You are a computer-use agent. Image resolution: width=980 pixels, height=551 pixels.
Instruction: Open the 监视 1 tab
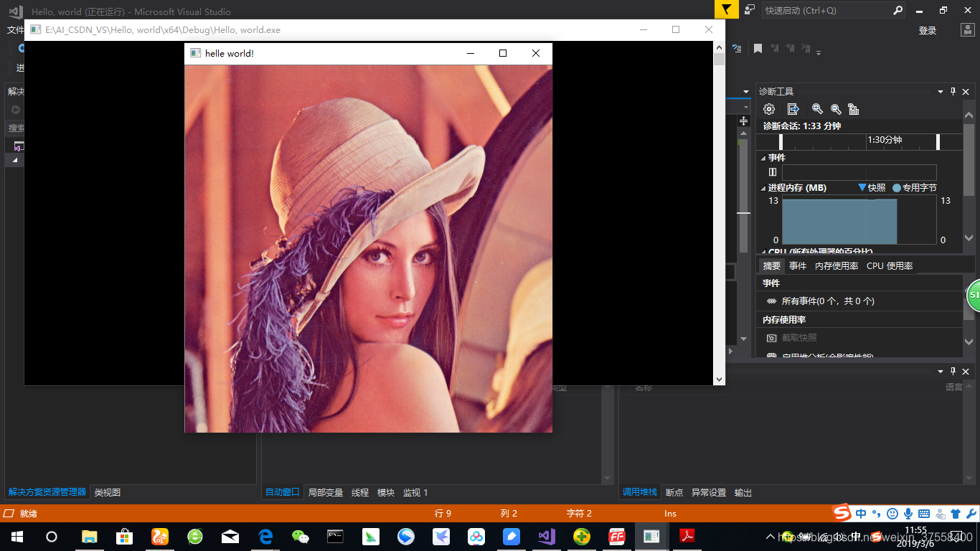[x=415, y=493]
